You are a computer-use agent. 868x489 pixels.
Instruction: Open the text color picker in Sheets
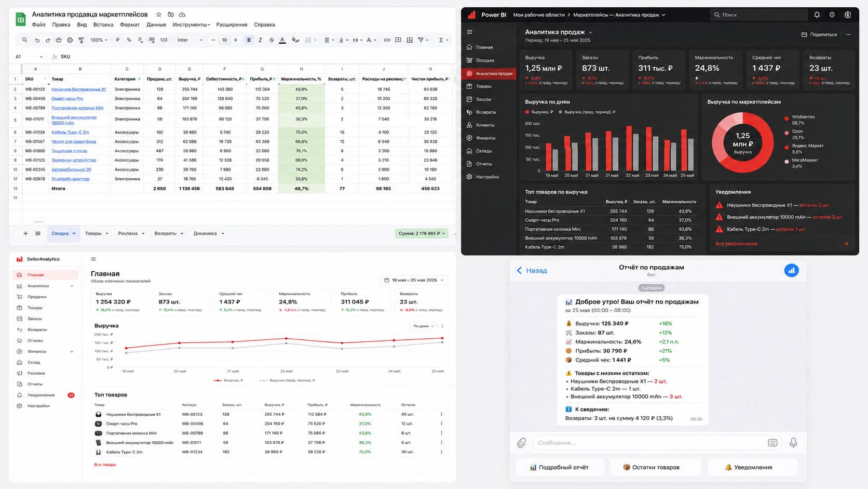pos(282,40)
